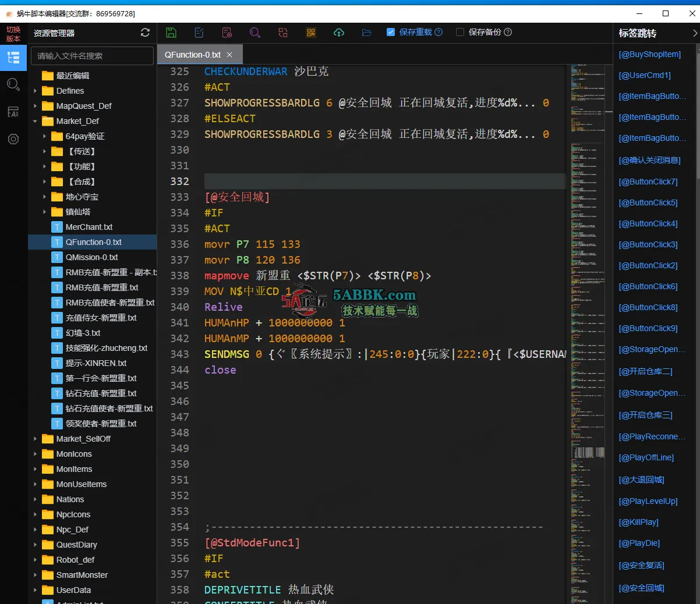
Task: Expand the MapQuest_Def folder
Action: pyautogui.click(x=36, y=106)
